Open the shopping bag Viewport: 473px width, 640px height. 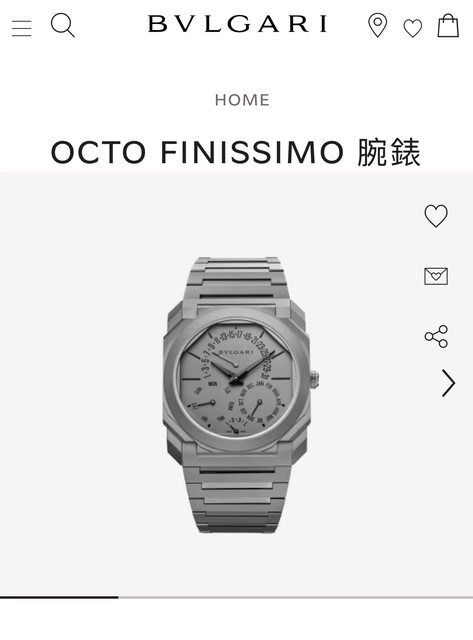coord(448,25)
